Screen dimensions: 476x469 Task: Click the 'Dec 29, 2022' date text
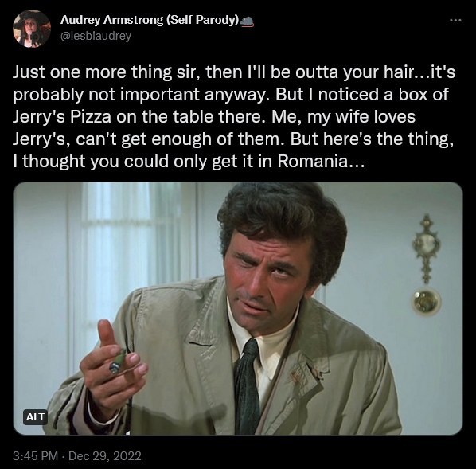pyautogui.click(x=105, y=456)
